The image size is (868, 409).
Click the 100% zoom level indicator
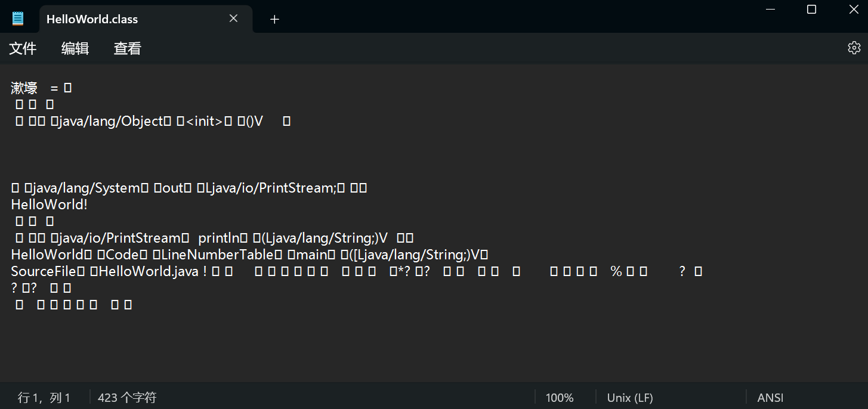(x=560, y=398)
